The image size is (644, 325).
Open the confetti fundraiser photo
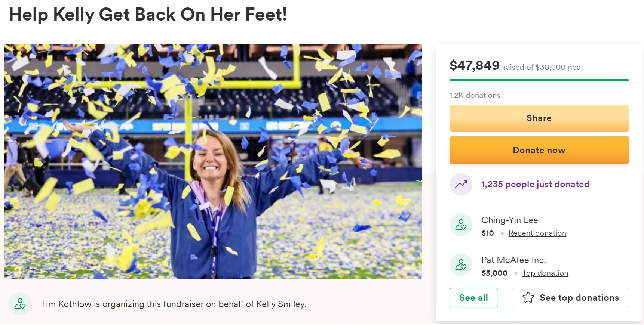pyautogui.click(x=213, y=161)
